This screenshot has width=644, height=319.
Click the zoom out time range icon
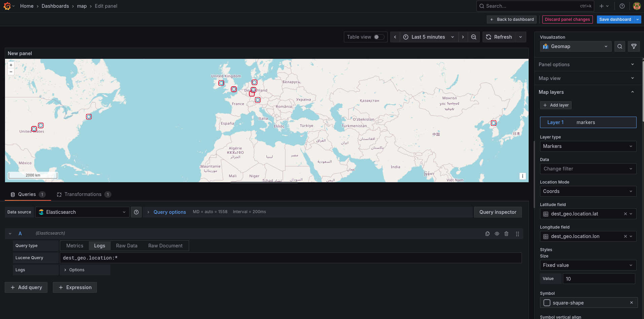[473, 37]
